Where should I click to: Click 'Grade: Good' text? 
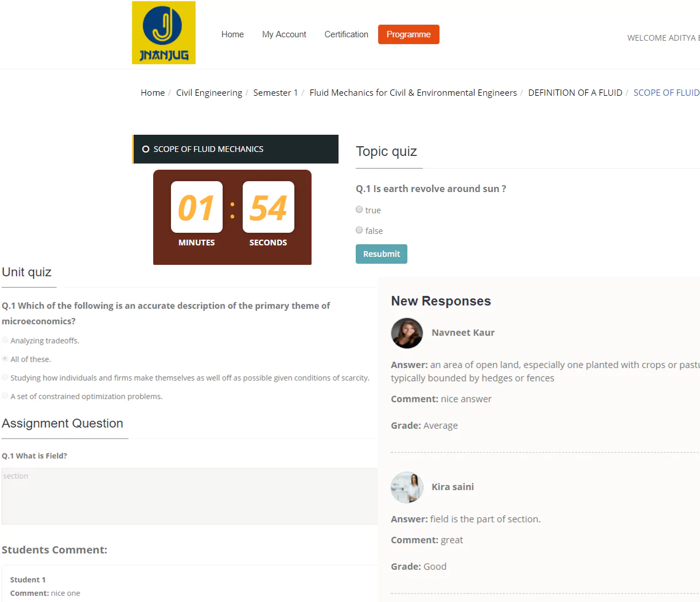[x=418, y=566]
